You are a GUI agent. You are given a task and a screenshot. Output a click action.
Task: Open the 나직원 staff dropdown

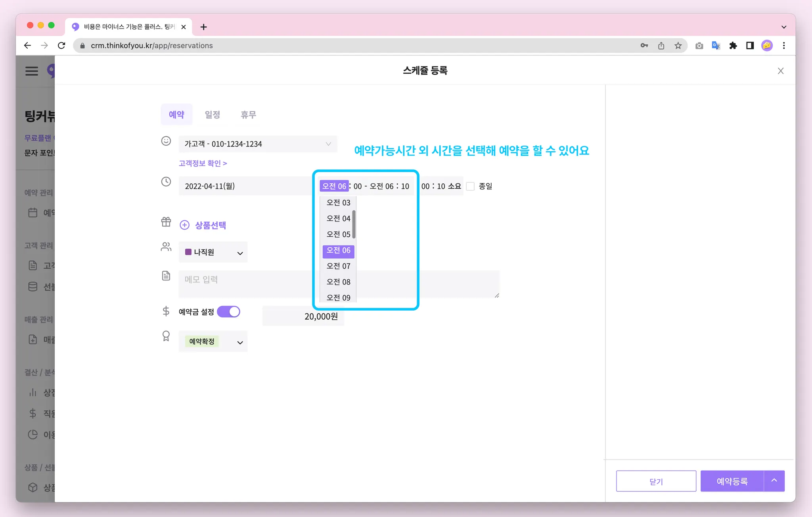[x=213, y=252]
